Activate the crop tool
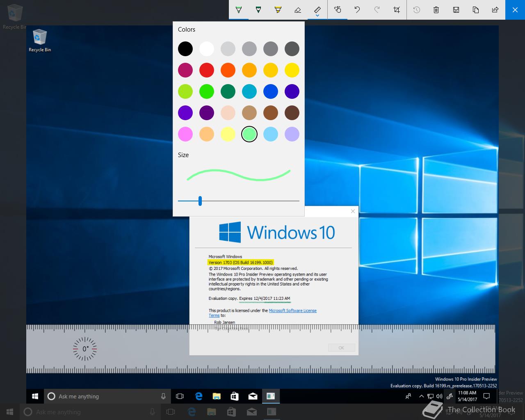The width and height of the screenshot is (525, 420). tap(397, 10)
